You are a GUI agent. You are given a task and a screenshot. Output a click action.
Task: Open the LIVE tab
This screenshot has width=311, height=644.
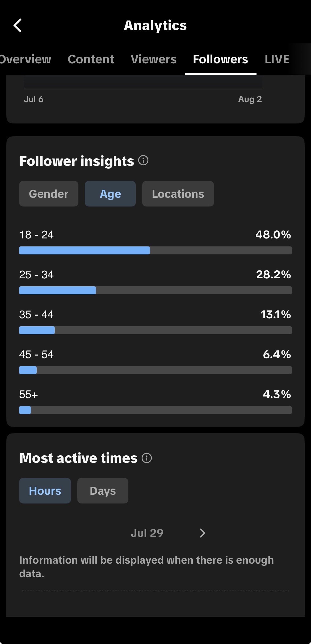[x=277, y=59]
